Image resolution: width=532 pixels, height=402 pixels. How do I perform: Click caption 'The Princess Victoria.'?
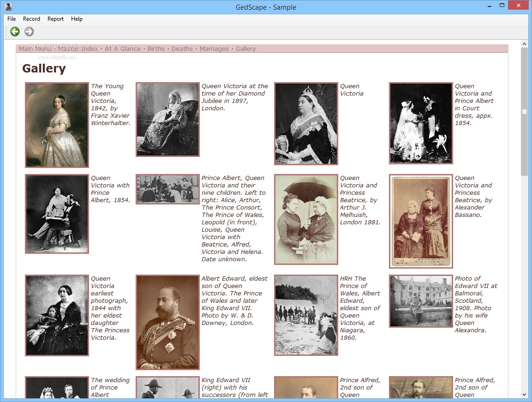(x=110, y=334)
